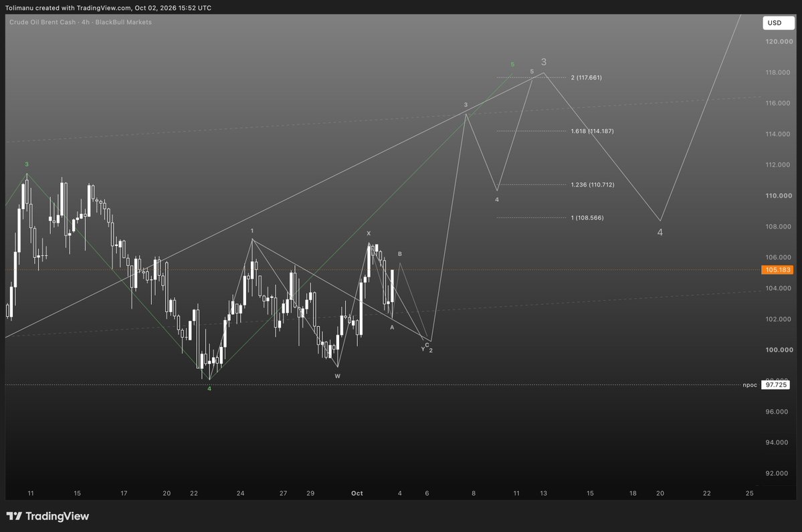Select the X wave label above the candles

tap(369, 233)
